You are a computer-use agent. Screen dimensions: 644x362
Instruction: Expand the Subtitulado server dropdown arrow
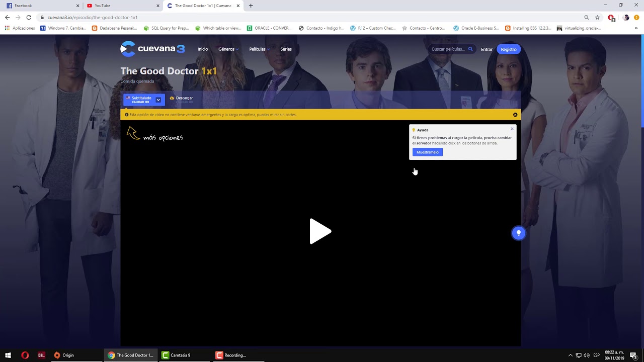(x=158, y=100)
